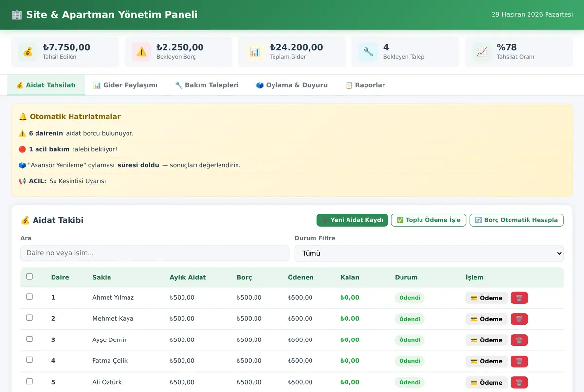584x392 pixels.
Task: Click the warning icon on Bekleyen Borç card
Action: (141, 52)
